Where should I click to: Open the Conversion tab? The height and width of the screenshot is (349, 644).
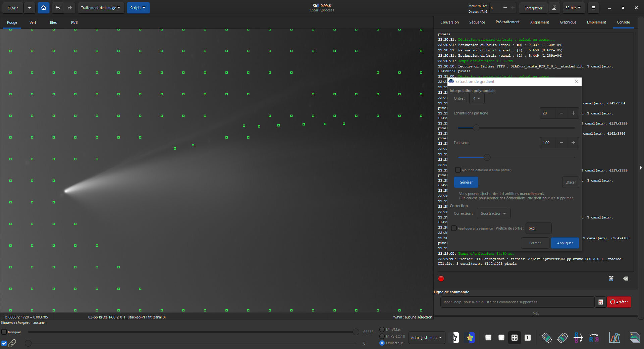pos(449,22)
